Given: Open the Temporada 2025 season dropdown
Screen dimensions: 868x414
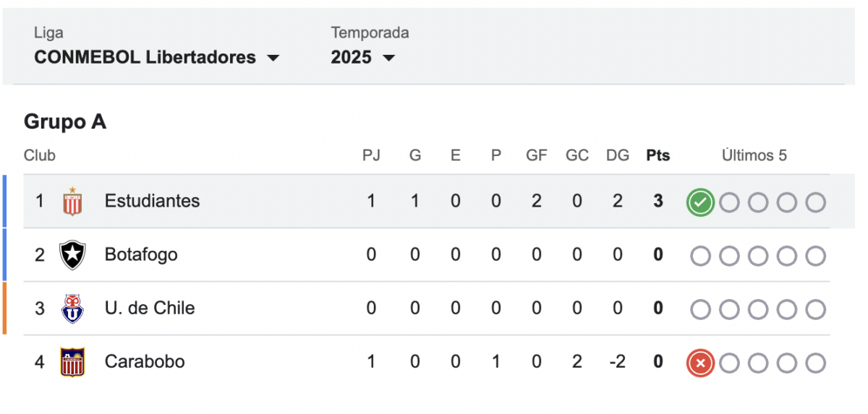Looking at the screenshot, I should pos(363,57).
